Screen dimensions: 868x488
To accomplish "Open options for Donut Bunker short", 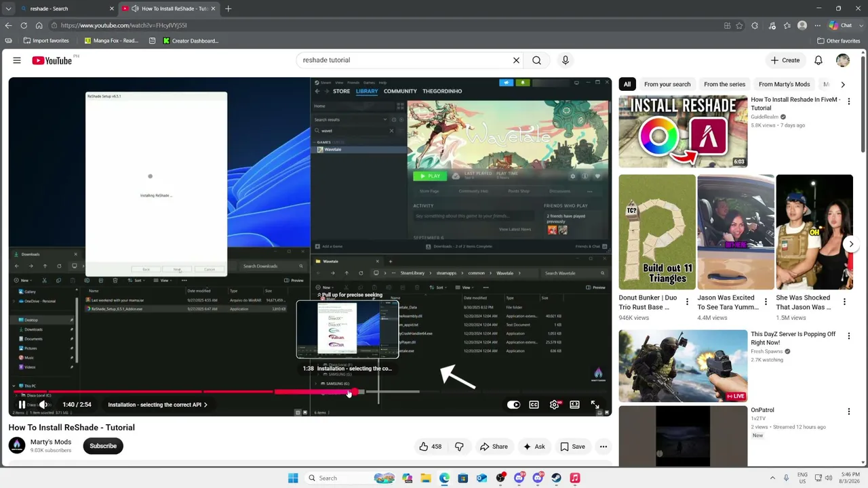I will (687, 302).
